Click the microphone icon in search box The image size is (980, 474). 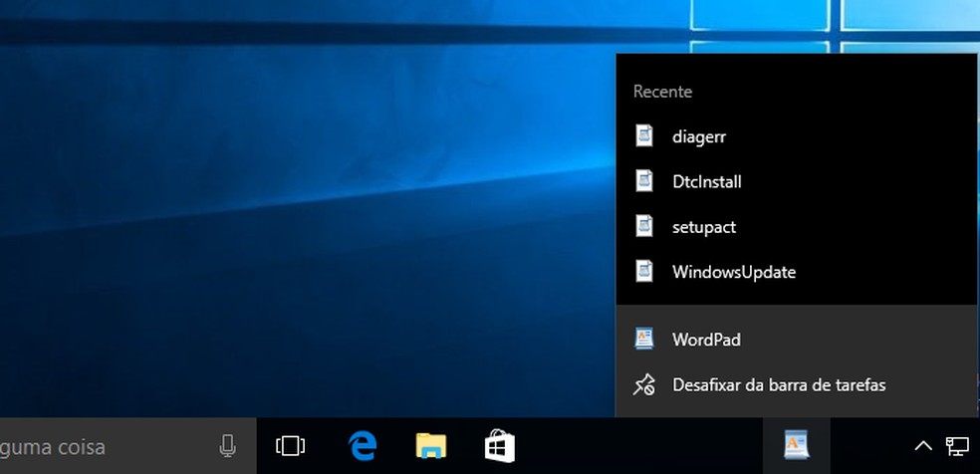pyautogui.click(x=228, y=446)
